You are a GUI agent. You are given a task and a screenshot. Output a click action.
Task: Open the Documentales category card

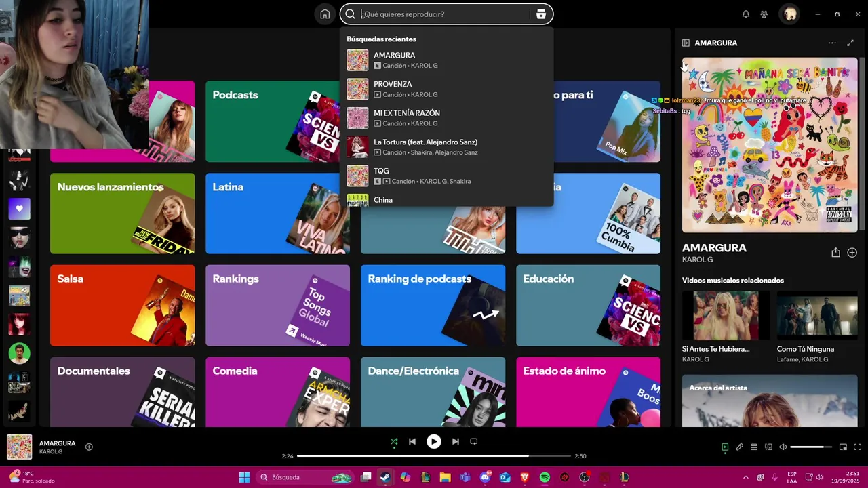(122, 392)
